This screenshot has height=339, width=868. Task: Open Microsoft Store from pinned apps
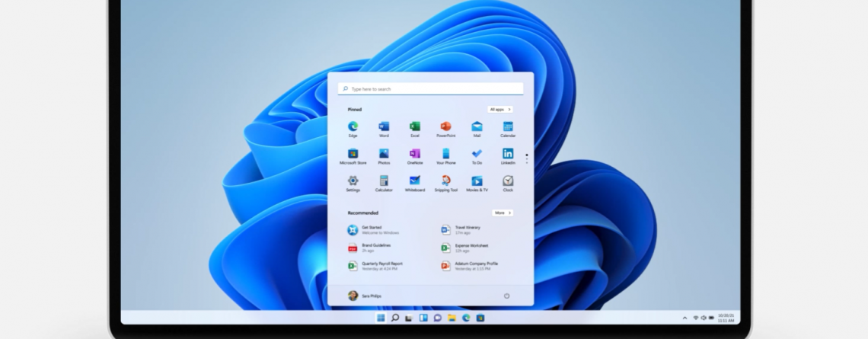353,154
